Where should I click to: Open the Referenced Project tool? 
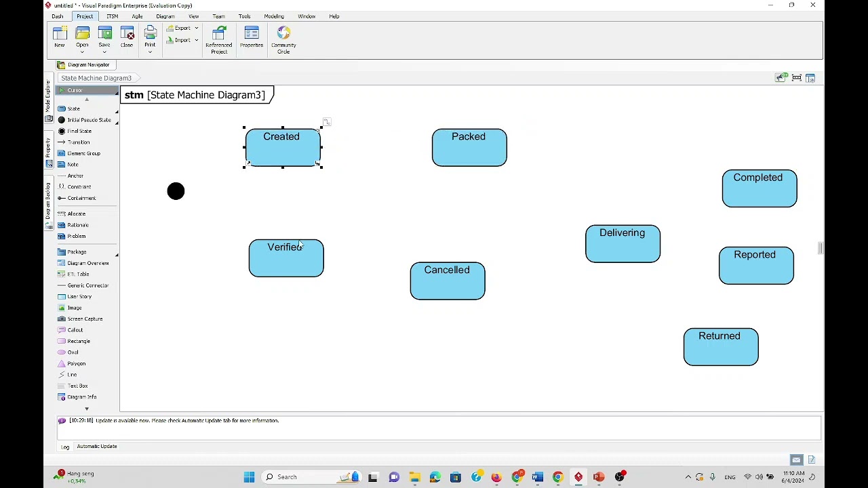click(219, 40)
